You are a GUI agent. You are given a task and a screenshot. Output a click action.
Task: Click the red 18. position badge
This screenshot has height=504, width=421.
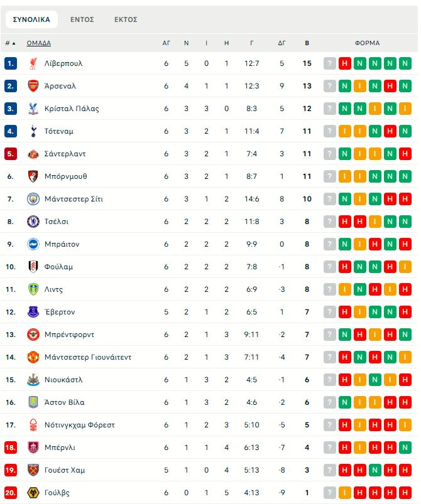[11, 448]
